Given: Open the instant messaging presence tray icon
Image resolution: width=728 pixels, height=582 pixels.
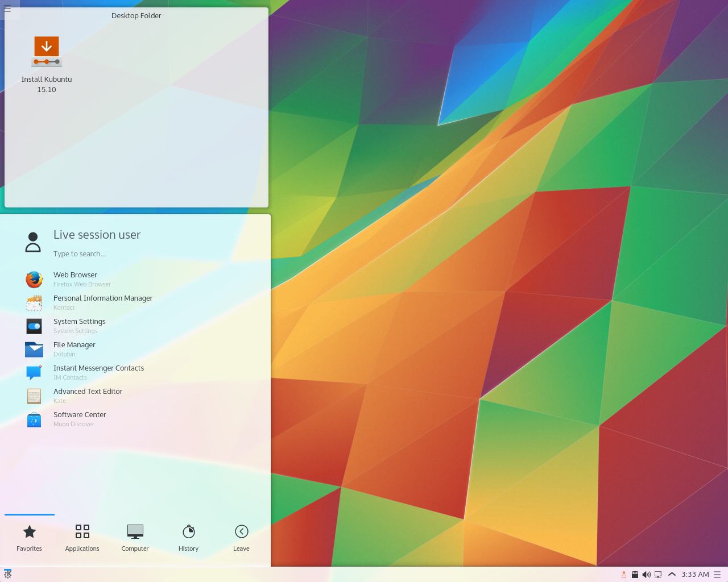Looking at the screenshot, I should [x=624, y=575].
